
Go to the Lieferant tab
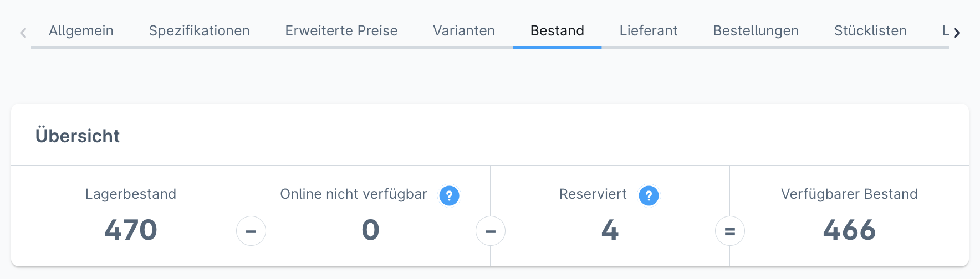tap(649, 30)
